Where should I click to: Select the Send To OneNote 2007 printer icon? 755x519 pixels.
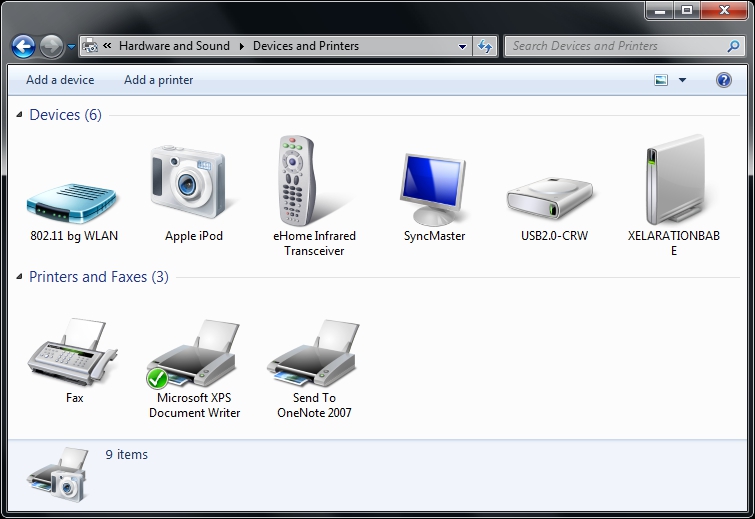coord(313,353)
